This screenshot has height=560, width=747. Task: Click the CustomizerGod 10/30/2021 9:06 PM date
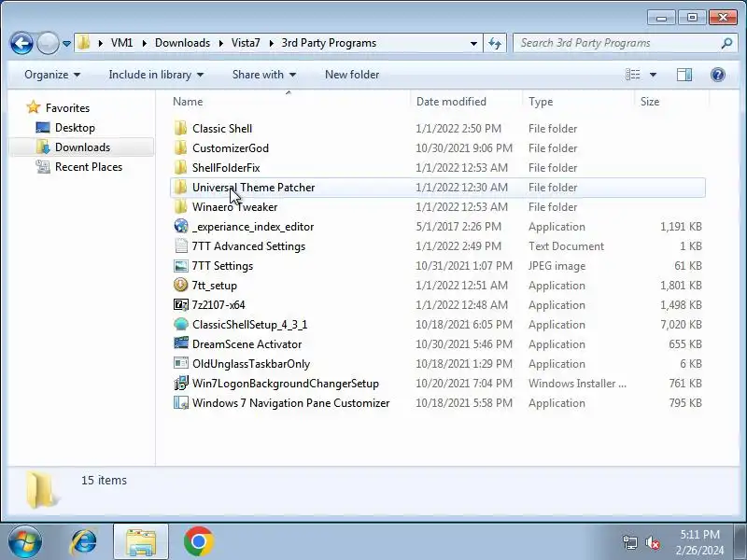point(463,148)
